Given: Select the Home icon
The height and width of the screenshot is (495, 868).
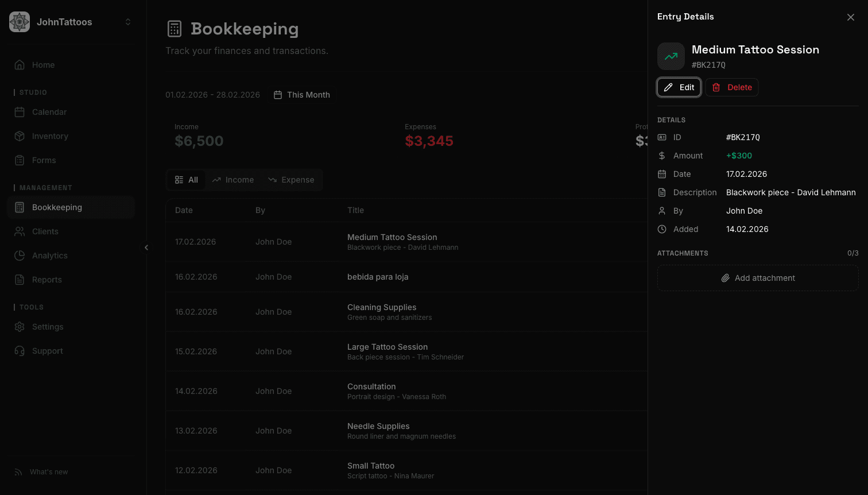Looking at the screenshot, I should coord(20,65).
